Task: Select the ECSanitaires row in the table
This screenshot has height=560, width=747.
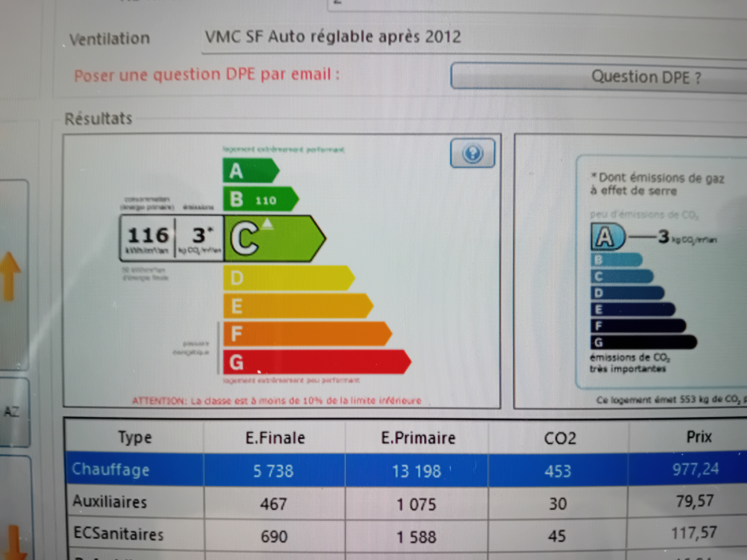Action: 406,535
